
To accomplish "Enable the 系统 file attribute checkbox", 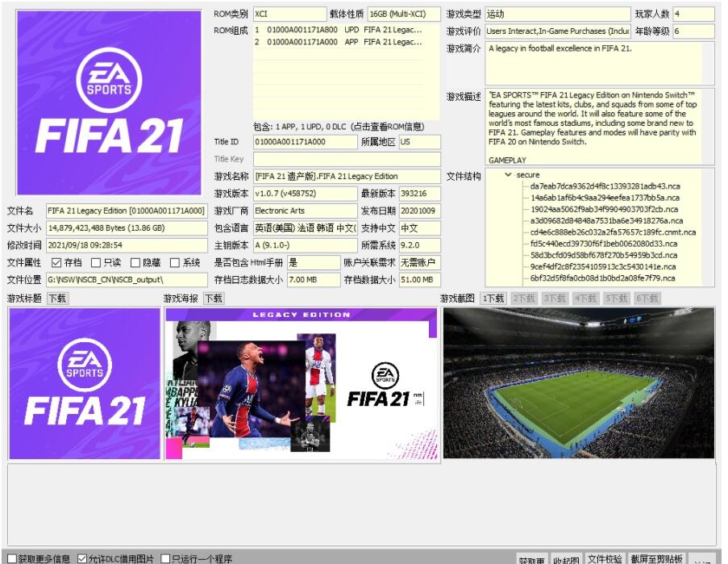I will pyautogui.click(x=175, y=263).
